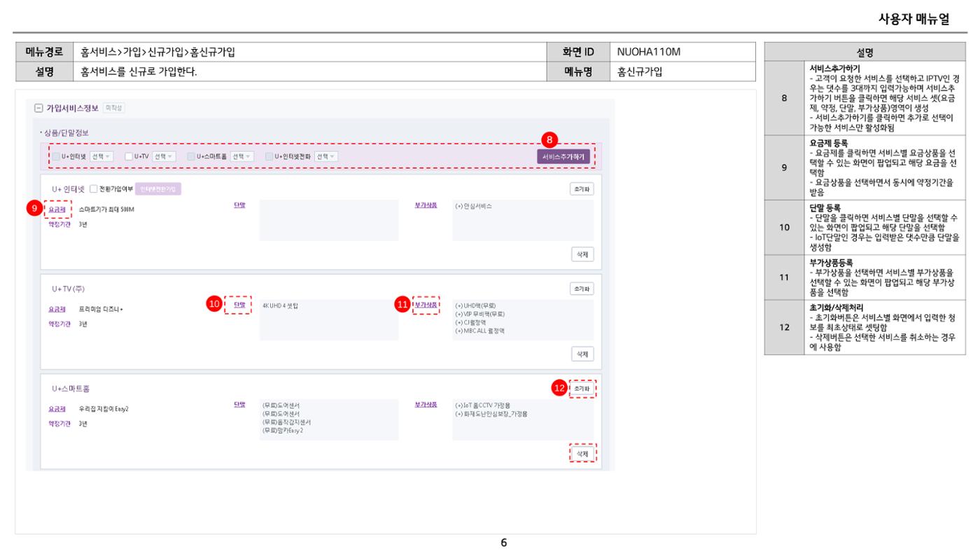
Task: Click 삭제 in the U+TV(주) section
Action: pos(582,354)
